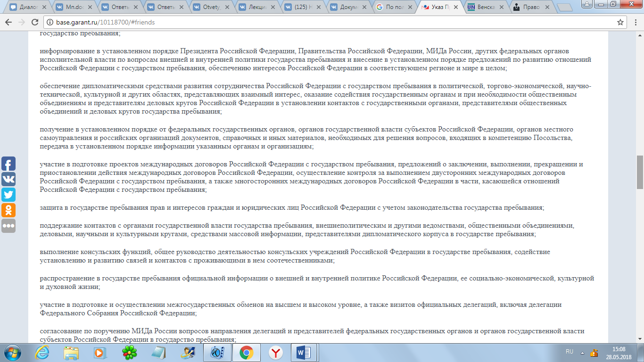
Task: Click the paragraph starting "защита в государстве пребывания"
Action: 292,207
